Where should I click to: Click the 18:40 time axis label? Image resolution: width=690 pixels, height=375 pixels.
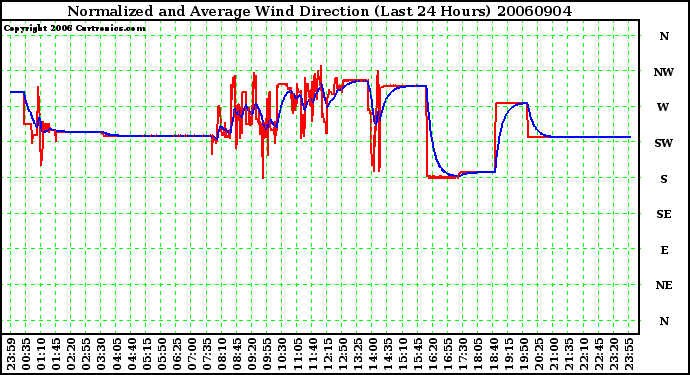494,354
